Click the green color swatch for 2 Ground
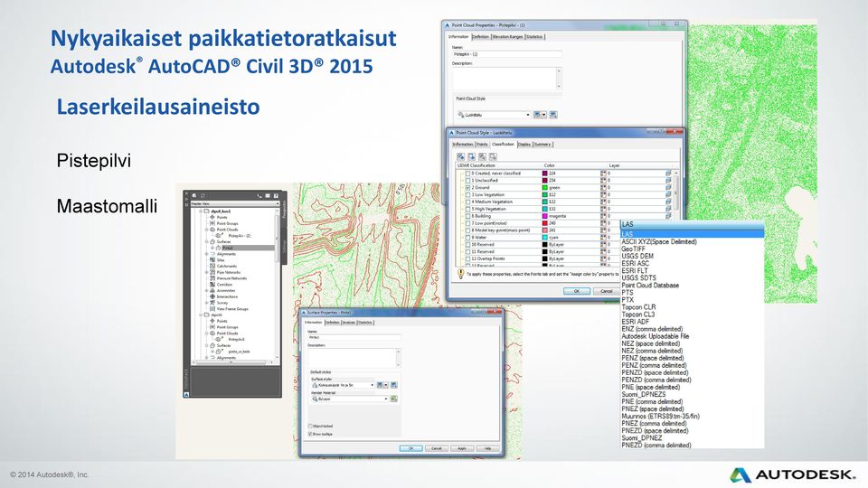868x488 pixels. click(544, 188)
